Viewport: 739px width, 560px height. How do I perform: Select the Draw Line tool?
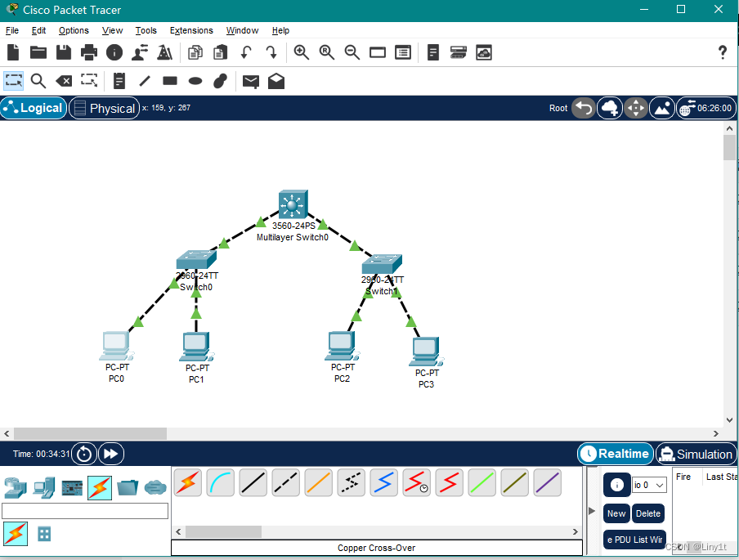(x=145, y=81)
